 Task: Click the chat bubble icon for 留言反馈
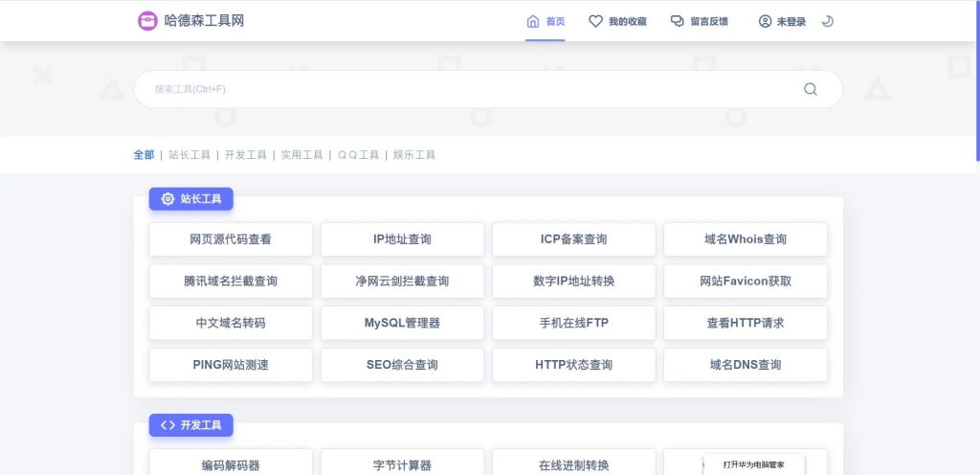coord(678,21)
